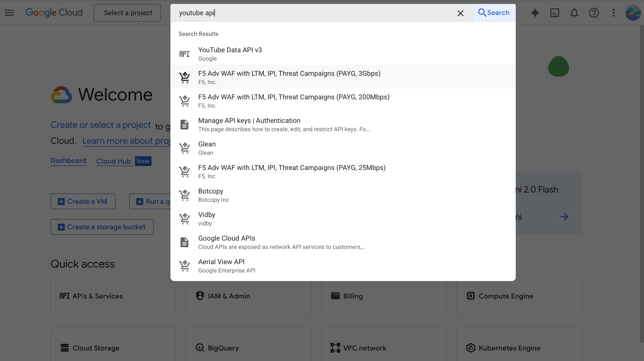Open APIs & Services quick access card
644x361 pixels.
tap(113, 296)
